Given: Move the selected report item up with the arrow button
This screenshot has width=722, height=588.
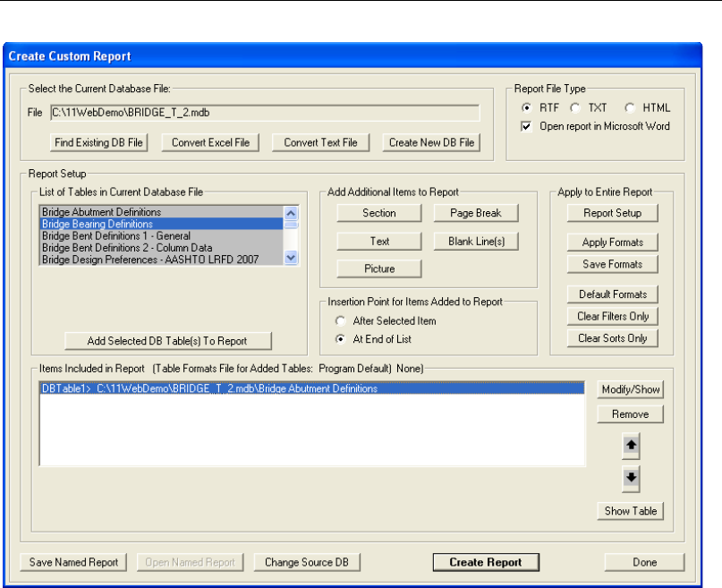Looking at the screenshot, I should pos(631,446).
